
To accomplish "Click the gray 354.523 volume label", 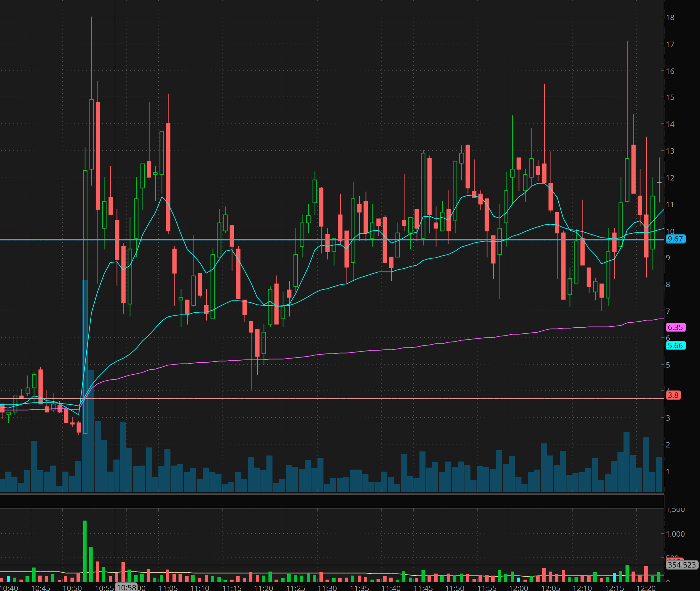I will [x=682, y=565].
